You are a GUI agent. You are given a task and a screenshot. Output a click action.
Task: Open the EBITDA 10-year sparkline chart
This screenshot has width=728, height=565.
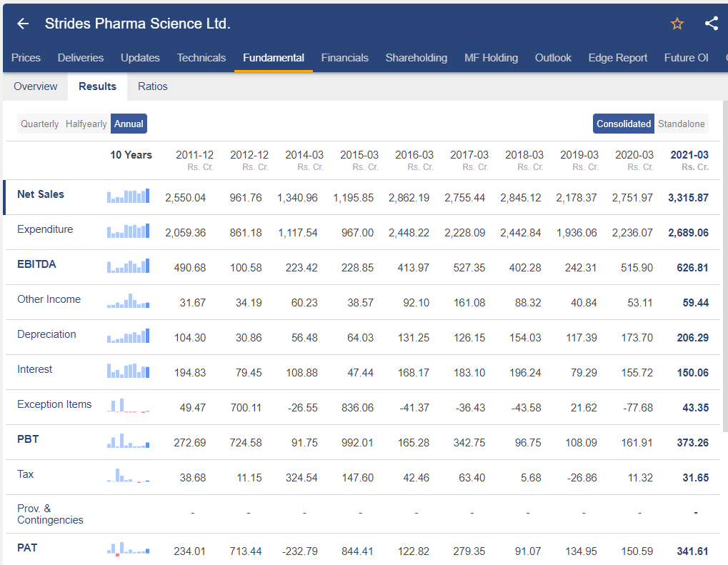pos(128,266)
